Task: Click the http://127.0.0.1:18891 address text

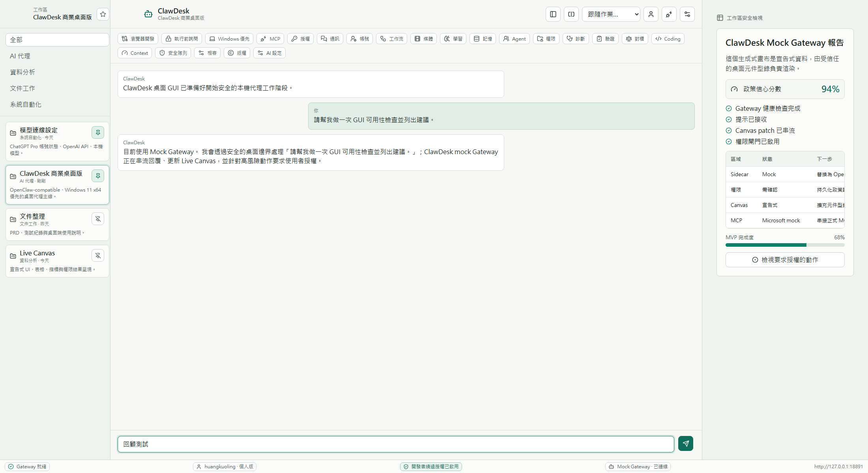Action: pyautogui.click(x=838, y=467)
